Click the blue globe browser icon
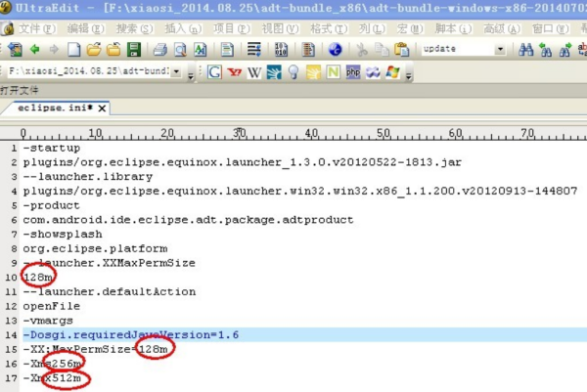The width and height of the screenshot is (587, 392). pyautogui.click(x=335, y=50)
